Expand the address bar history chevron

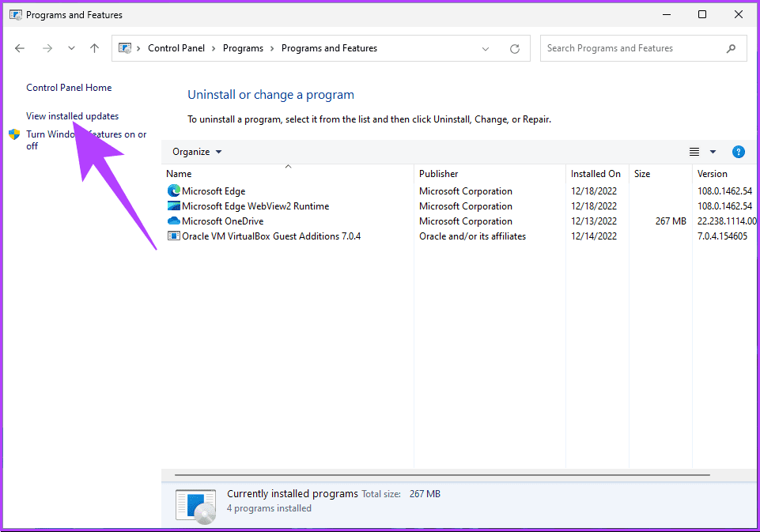tap(486, 48)
